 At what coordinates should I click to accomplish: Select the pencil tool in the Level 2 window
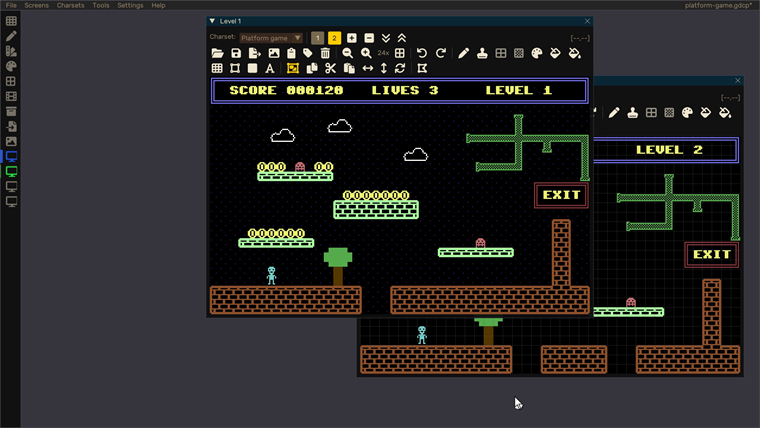click(x=614, y=113)
